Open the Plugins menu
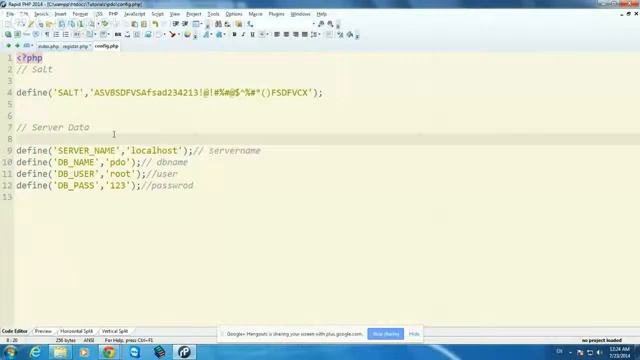The width and height of the screenshot is (640, 360). coord(276,14)
